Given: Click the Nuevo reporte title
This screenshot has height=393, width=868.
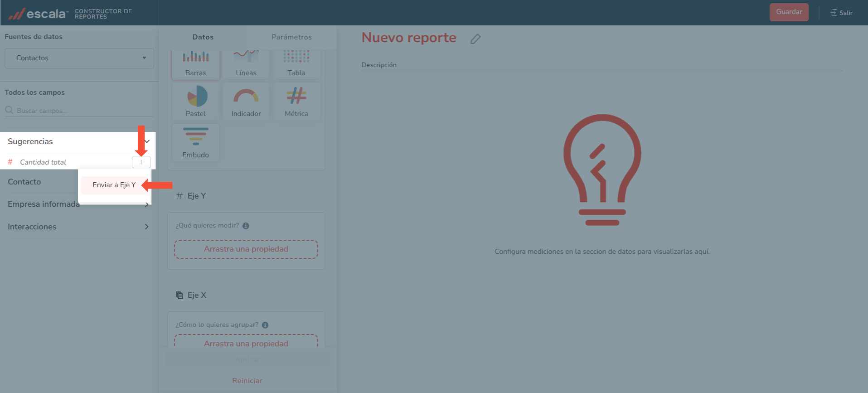Looking at the screenshot, I should pyautogui.click(x=409, y=38).
